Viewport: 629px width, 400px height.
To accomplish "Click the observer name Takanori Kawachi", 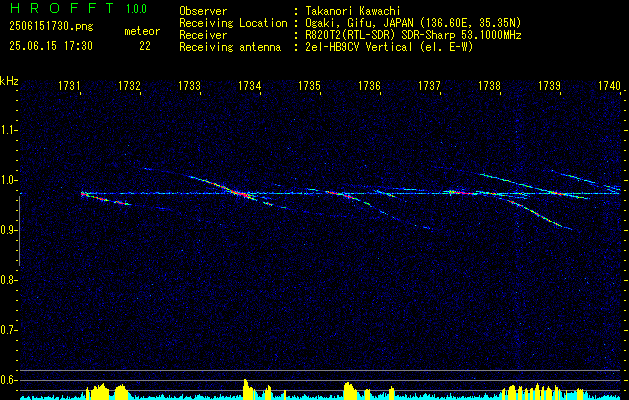I will tap(353, 11).
